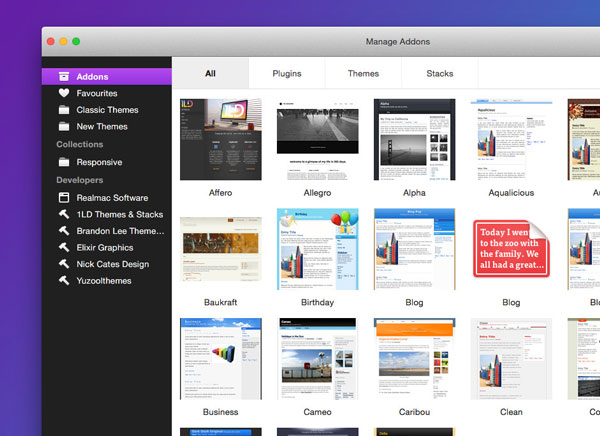The height and width of the screenshot is (436, 600).
Task: Click the Alpha label text
Action: (x=414, y=193)
